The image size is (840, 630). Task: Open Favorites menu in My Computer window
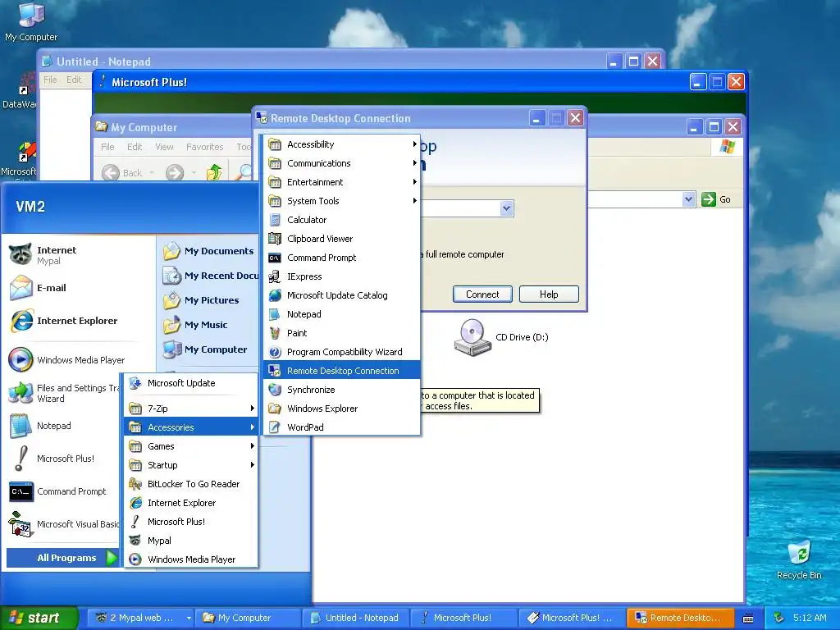click(x=204, y=147)
